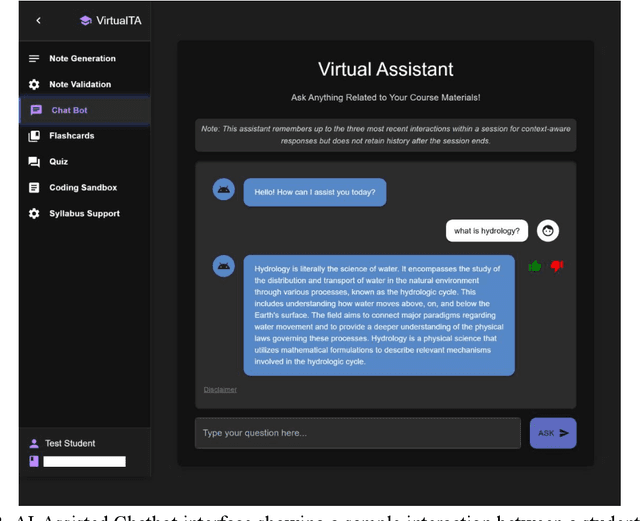Collapse sidebar with back chevron arrow
The height and width of the screenshot is (521, 640).
coord(38,20)
